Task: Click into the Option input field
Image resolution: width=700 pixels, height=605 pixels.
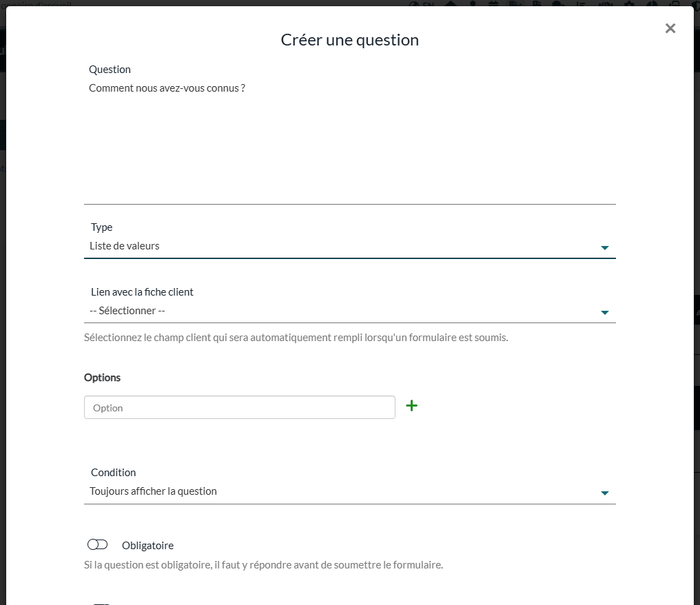Action: pyautogui.click(x=239, y=408)
